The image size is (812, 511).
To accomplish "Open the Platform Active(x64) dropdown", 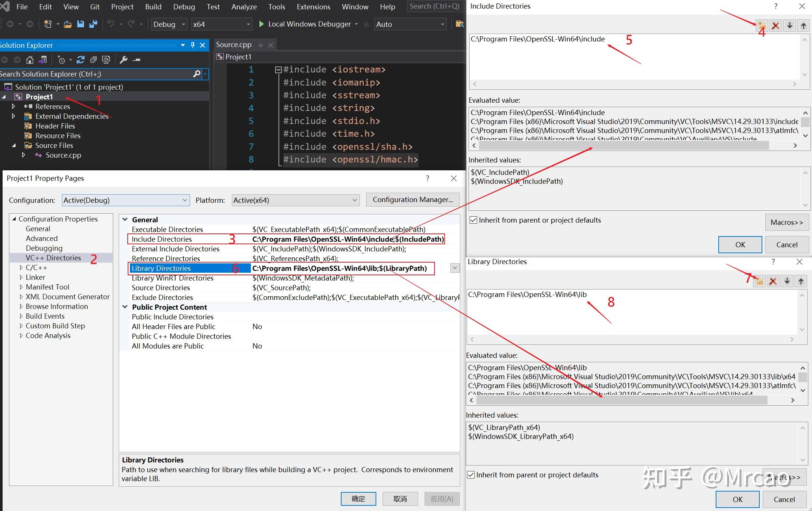I will 296,200.
